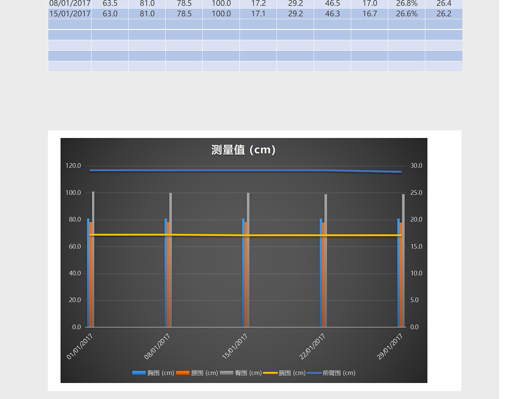The image size is (532, 399).
Task: Select the chart title 测量值 (cm)
Action: click(x=244, y=150)
